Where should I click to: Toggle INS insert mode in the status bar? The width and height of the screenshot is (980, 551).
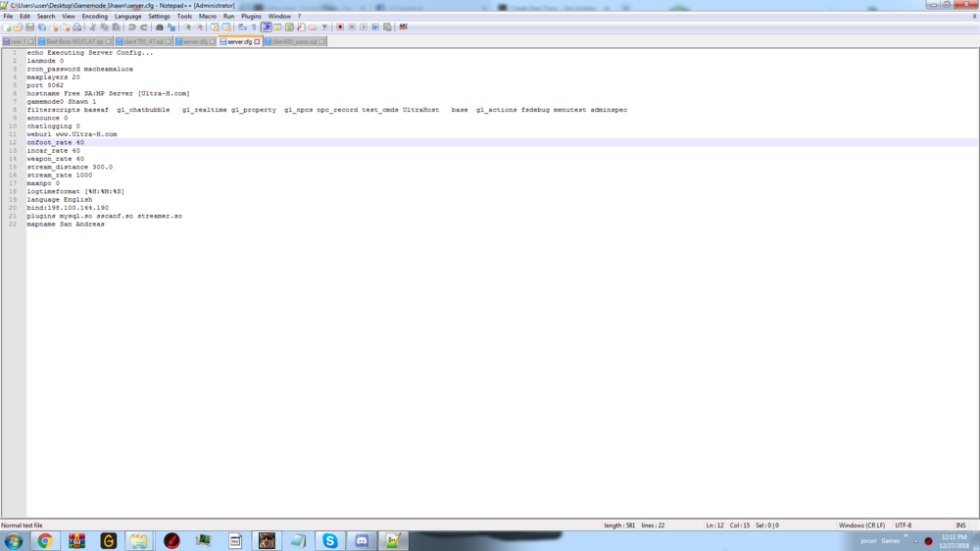pyautogui.click(x=960, y=526)
